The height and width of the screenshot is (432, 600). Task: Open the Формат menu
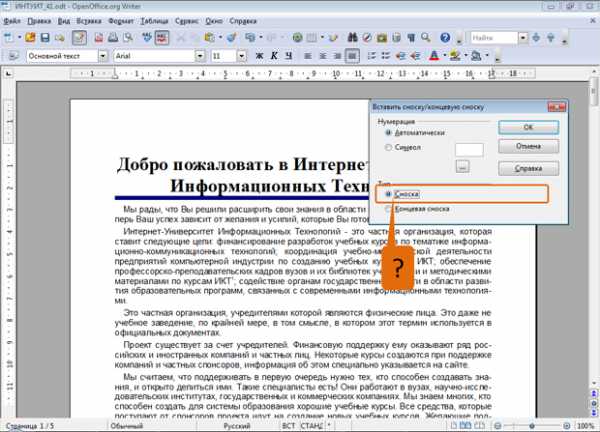tap(121, 21)
